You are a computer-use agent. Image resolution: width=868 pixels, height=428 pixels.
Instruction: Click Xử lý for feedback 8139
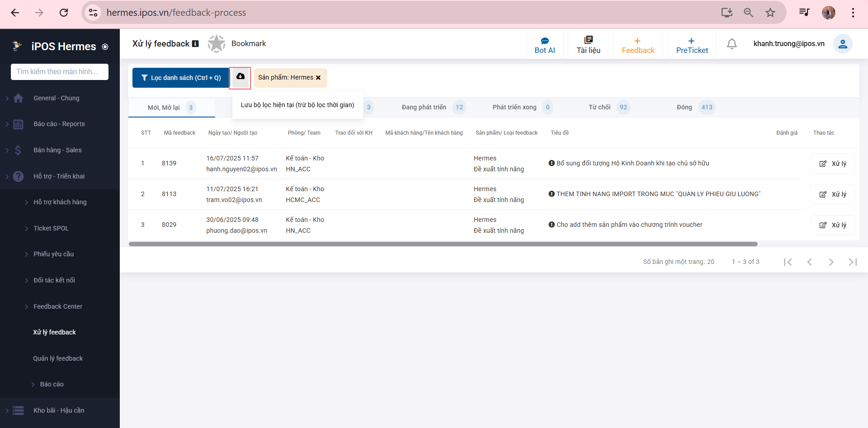pyautogui.click(x=833, y=164)
